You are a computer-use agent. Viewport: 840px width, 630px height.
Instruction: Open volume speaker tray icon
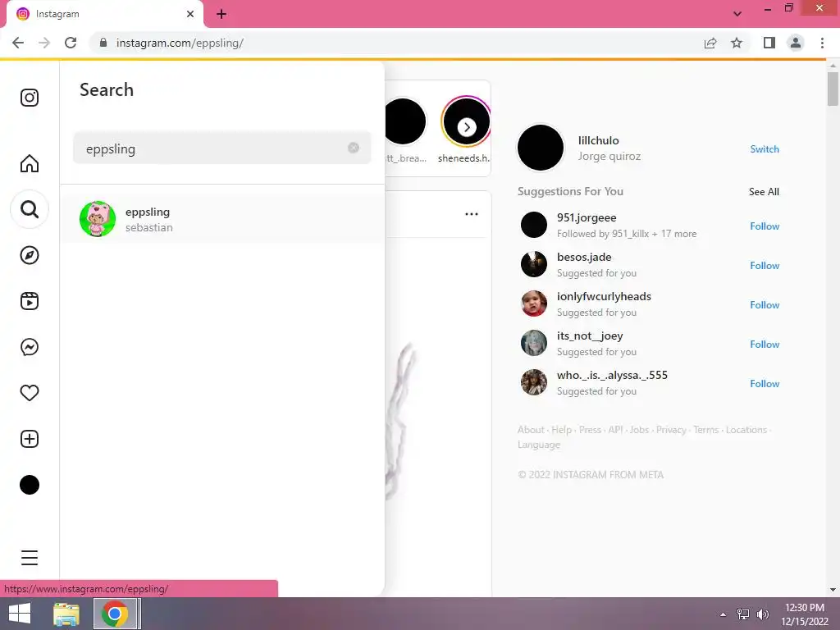tap(762, 614)
